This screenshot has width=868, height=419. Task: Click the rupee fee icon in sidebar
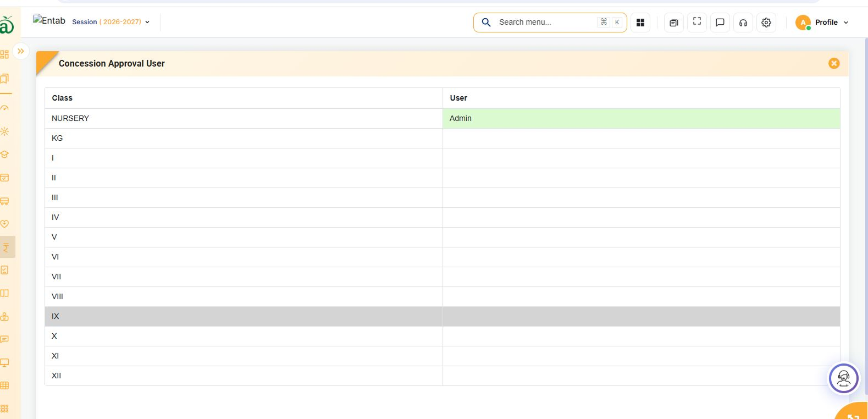click(5, 247)
